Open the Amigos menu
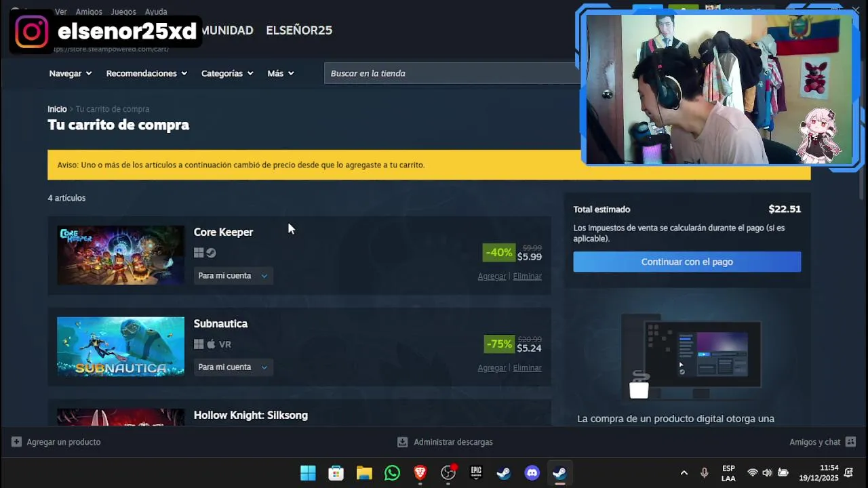Screen dimensions: 868x488 (89, 12)
